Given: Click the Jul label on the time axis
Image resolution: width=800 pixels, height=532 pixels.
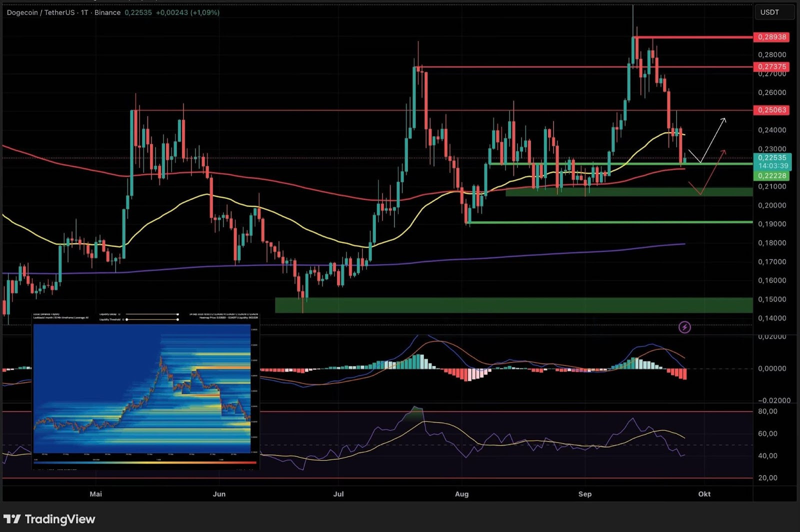Looking at the screenshot, I should pyautogui.click(x=338, y=494).
